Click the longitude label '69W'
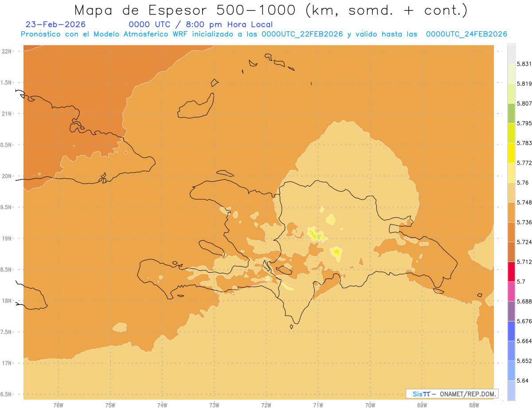The height and width of the screenshot is (411, 532). coord(422,405)
